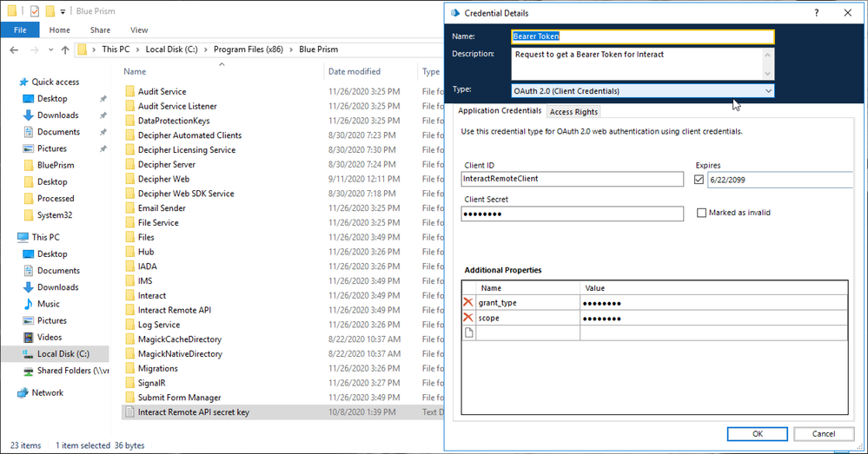This screenshot has height=454, width=868.
Task: Expand the Type dropdown for OAuth 2.0
Action: [768, 90]
